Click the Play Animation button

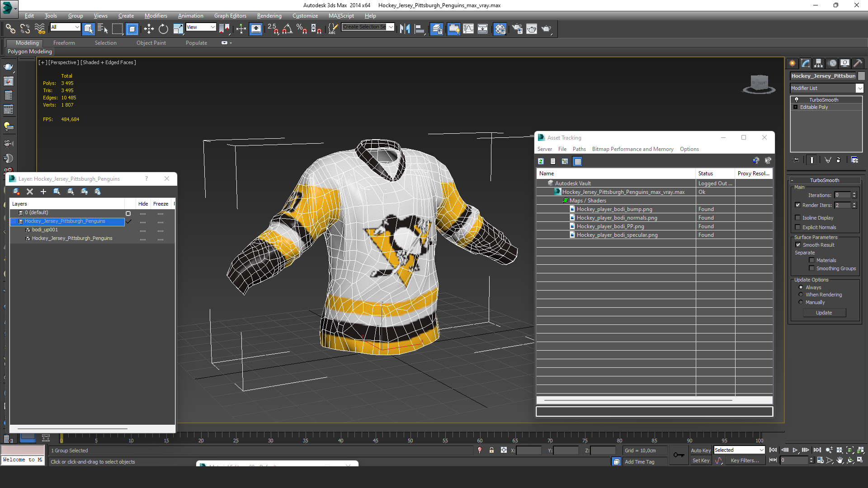(795, 450)
